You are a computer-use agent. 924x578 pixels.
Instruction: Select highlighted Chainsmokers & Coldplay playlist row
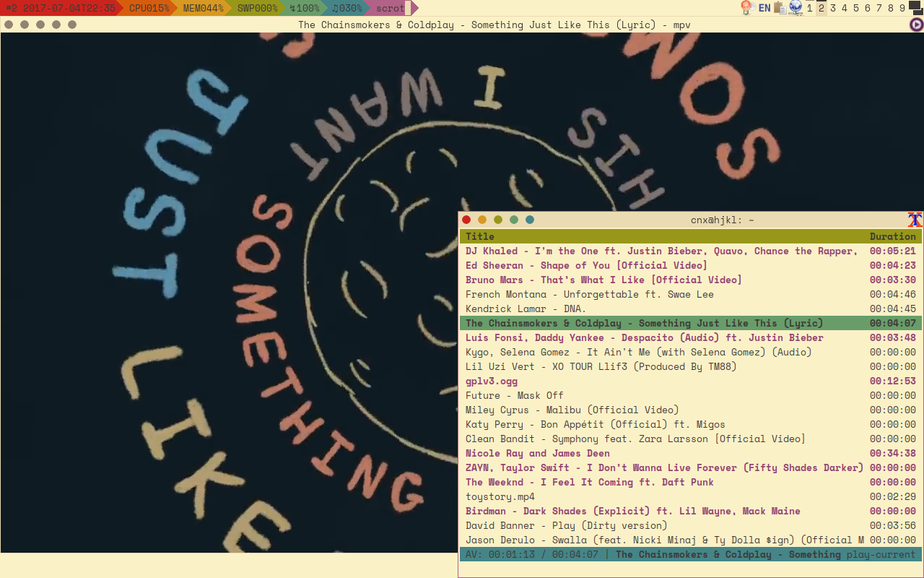(x=691, y=323)
